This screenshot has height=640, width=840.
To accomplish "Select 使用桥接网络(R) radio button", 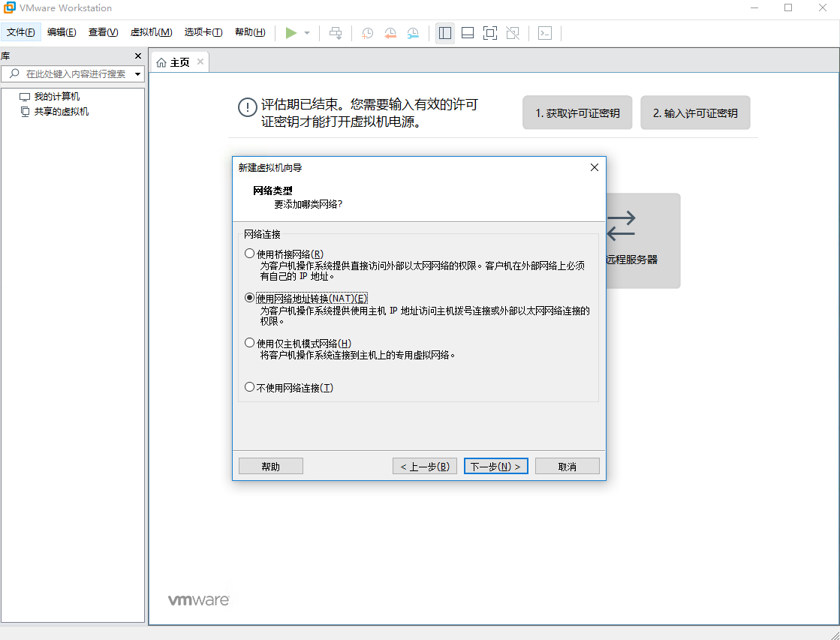I will click(250, 254).
